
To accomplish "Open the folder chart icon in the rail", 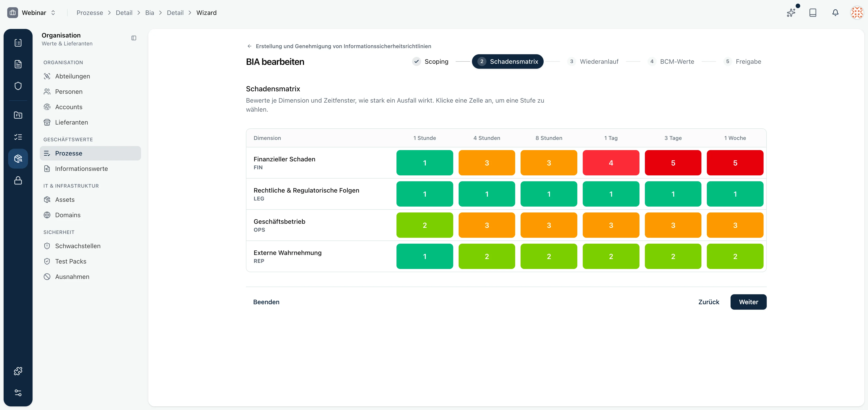I will coord(18,115).
